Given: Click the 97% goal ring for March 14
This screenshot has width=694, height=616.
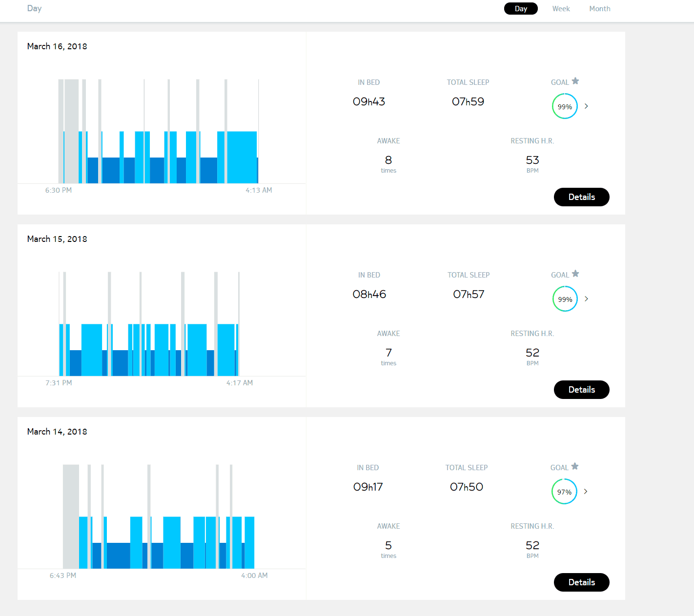Looking at the screenshot, I should coord(564,492).
